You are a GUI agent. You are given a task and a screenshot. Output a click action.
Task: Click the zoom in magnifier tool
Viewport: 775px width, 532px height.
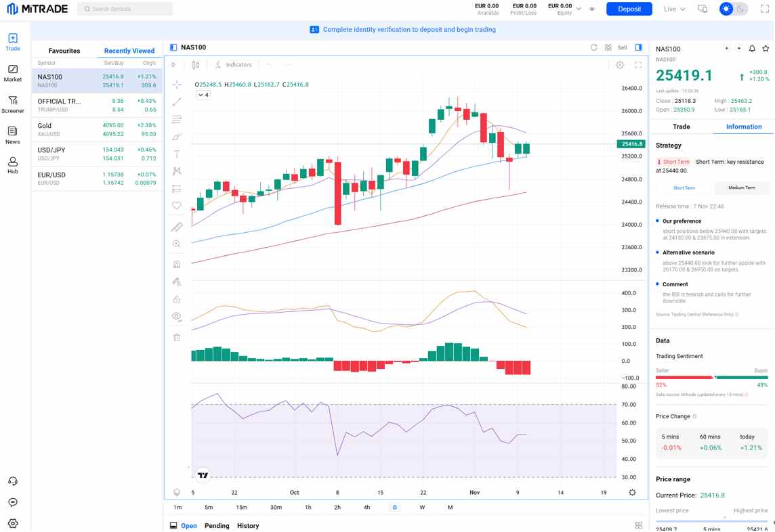click(x=177, y=244)
